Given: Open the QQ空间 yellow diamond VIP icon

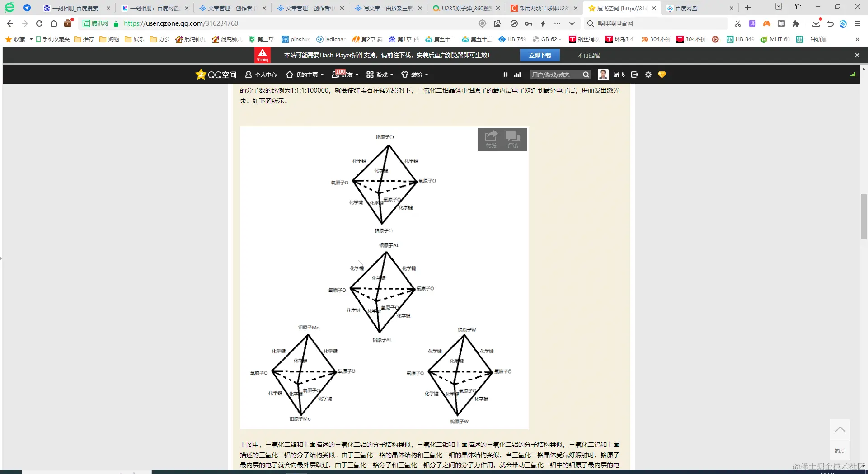Looking at the screenshot, I should [662, 75].
